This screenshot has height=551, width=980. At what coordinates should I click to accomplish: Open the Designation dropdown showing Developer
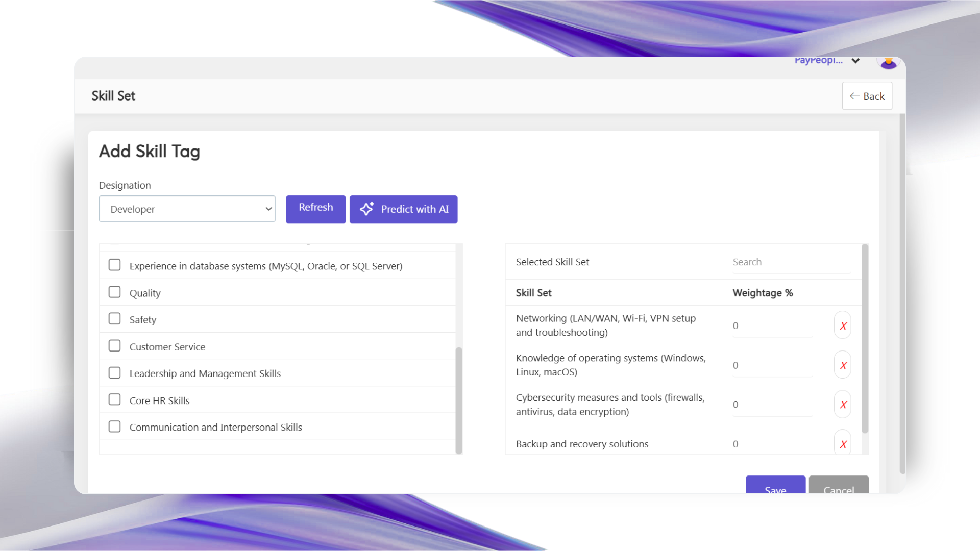[x=187, y=209]
